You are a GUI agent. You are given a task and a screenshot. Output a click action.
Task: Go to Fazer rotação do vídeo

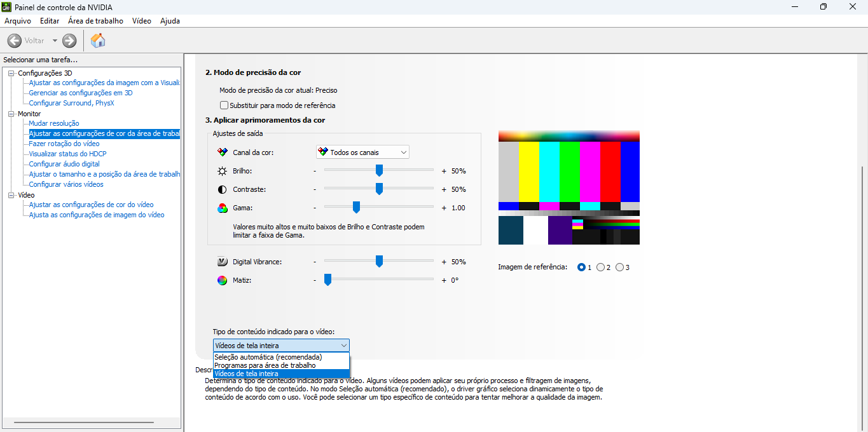[64, 144]
